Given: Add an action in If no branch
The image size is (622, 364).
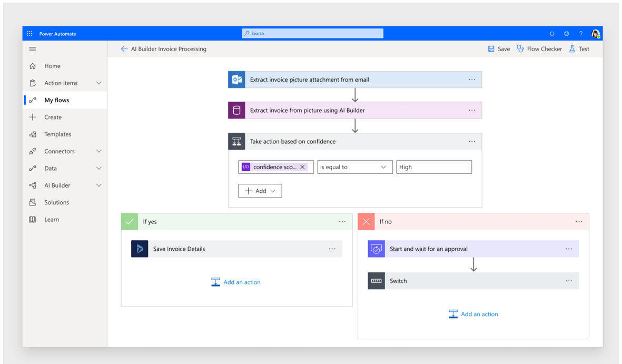Looking at the screenshot, I should coord(473,314).
